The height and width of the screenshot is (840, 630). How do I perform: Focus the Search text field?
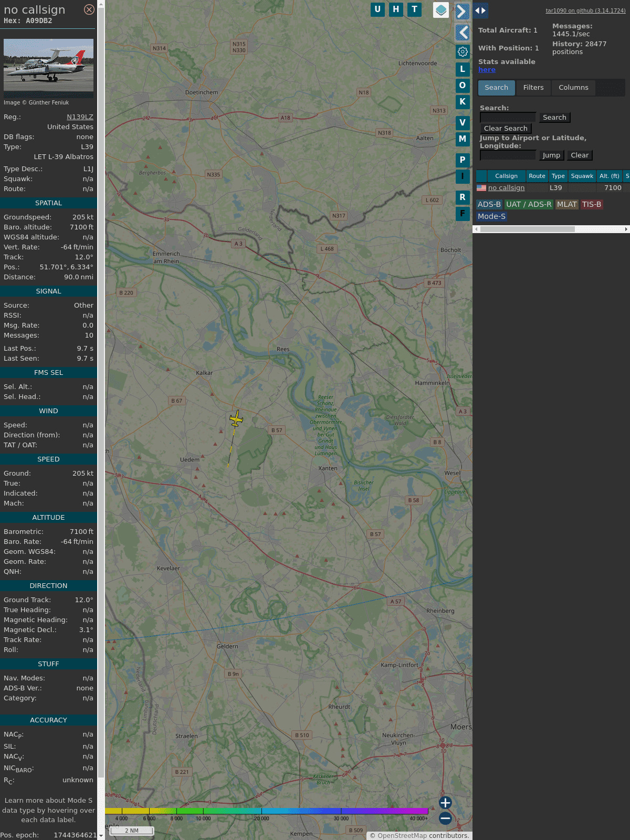click(x=508, y=118)
